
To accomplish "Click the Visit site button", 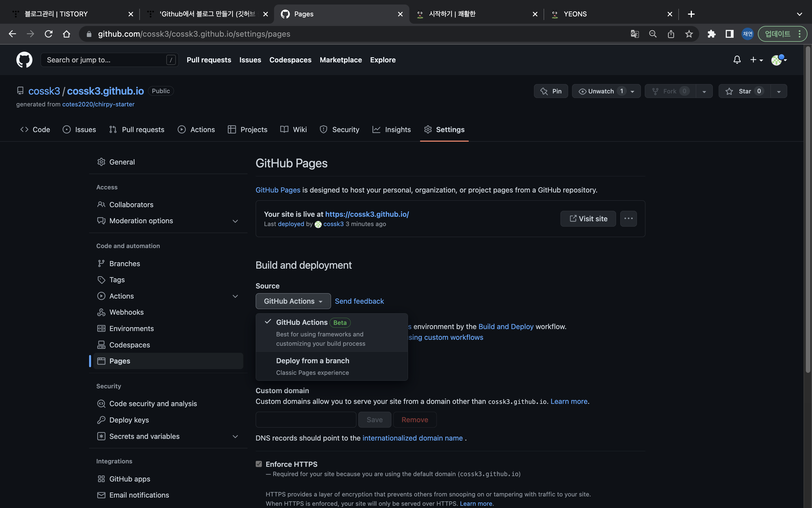I will 588,219.
